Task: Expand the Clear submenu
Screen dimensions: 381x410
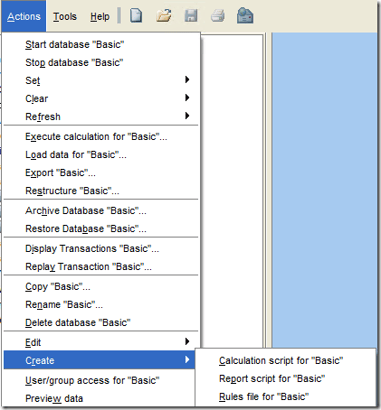Action: 101,98
